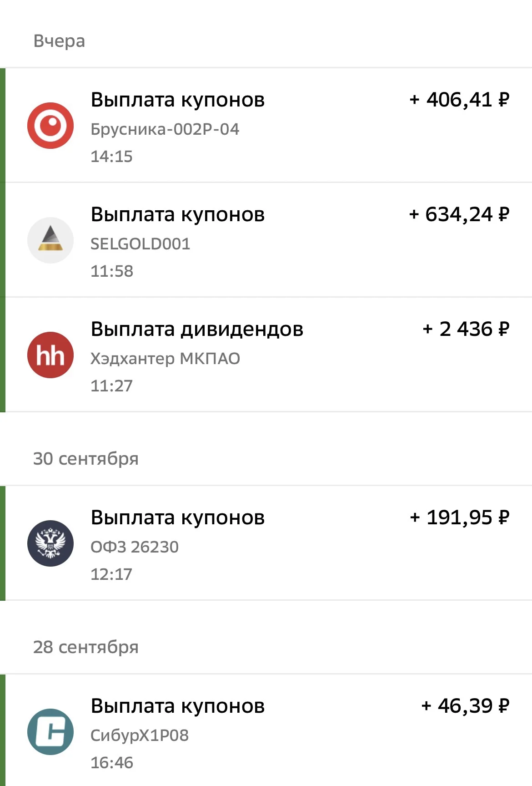Viewport: 532px width, 786px height.
Task: Tap the 30 сентября date header
Action: click(86, 459)
